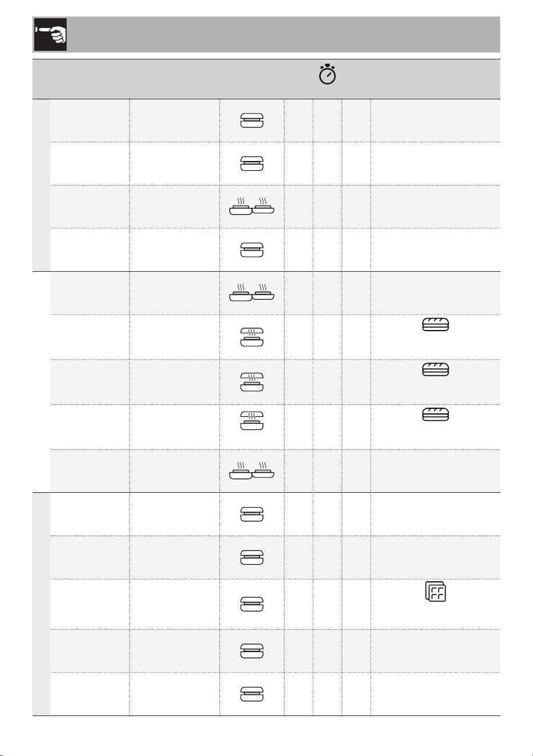Click the pointing hand icon in header
Screen dimensions: 533x756
(50, 34)
